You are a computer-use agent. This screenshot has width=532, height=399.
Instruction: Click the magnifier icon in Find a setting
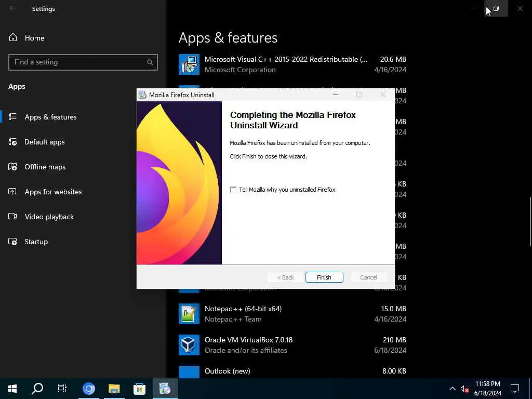[x=150, y=62]
